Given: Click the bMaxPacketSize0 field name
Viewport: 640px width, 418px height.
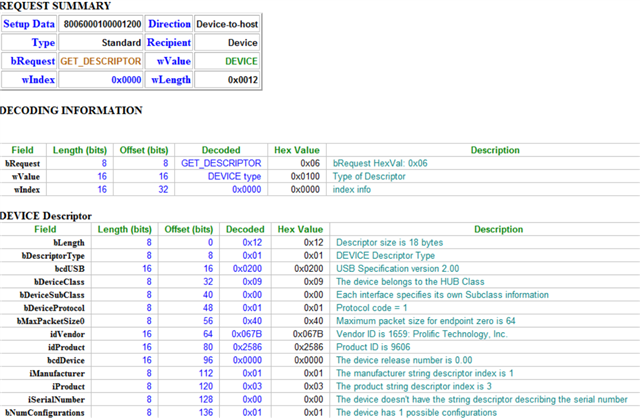Looking at the screenshot, I should [x=51, y=321].
